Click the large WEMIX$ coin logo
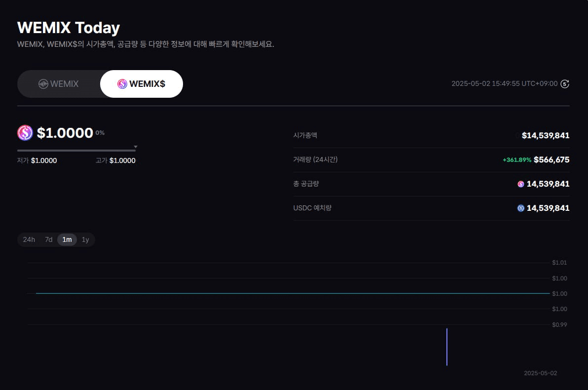The image size is (588, 390). point(25,133)
